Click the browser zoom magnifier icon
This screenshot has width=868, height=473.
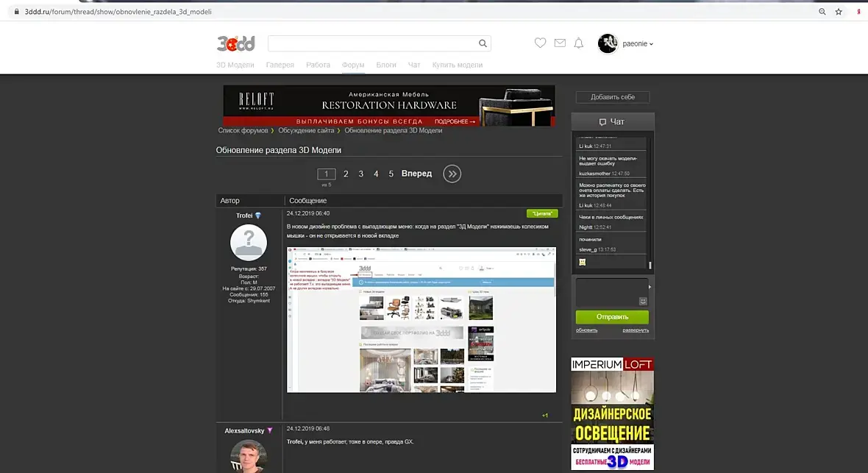point(822,12)
